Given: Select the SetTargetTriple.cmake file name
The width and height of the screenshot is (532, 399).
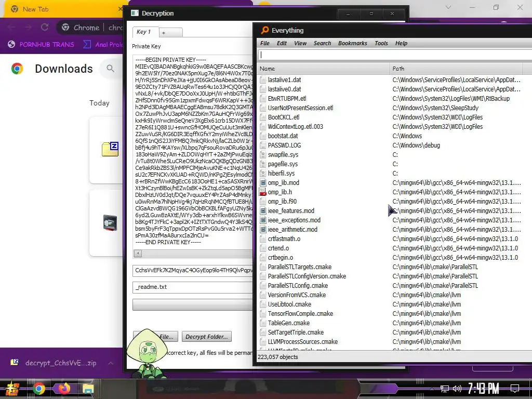Looking at the screenshot, I should point(296,332).
